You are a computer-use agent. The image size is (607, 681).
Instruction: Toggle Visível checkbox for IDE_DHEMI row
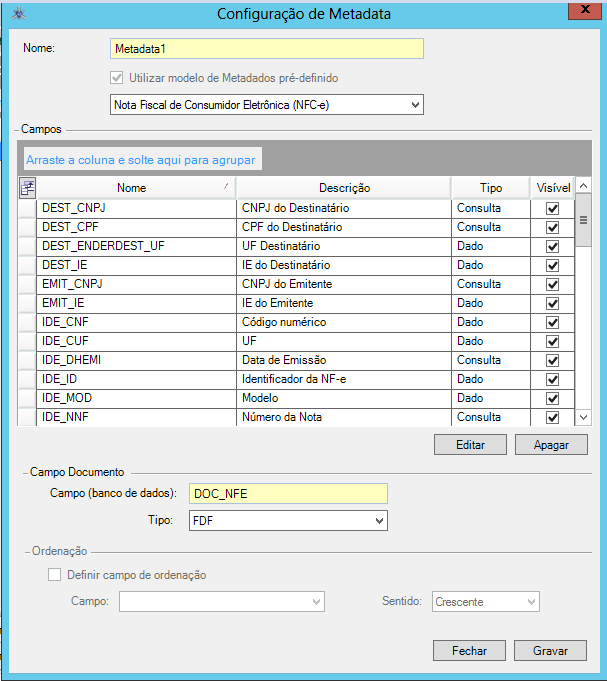tap(552, 360)
